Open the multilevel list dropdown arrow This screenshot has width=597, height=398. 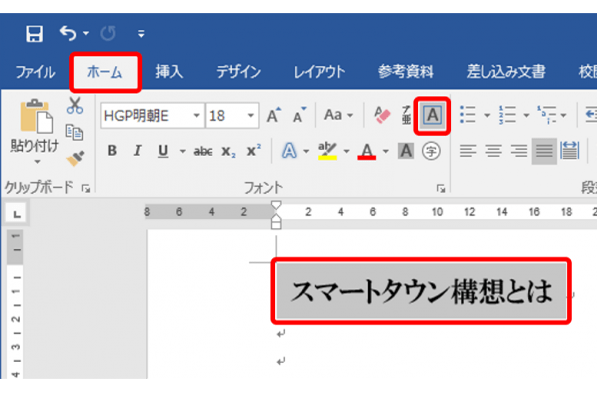pyautogui.click(x=563, y=115)
